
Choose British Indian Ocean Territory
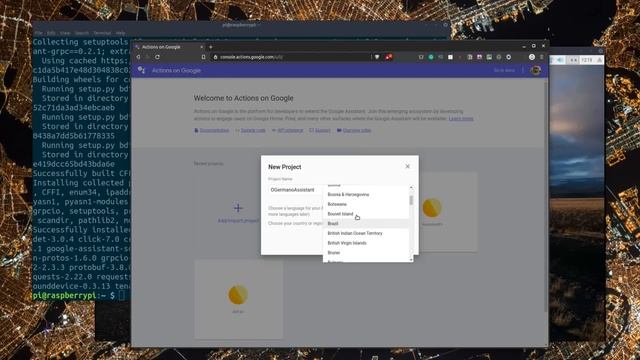366,233
